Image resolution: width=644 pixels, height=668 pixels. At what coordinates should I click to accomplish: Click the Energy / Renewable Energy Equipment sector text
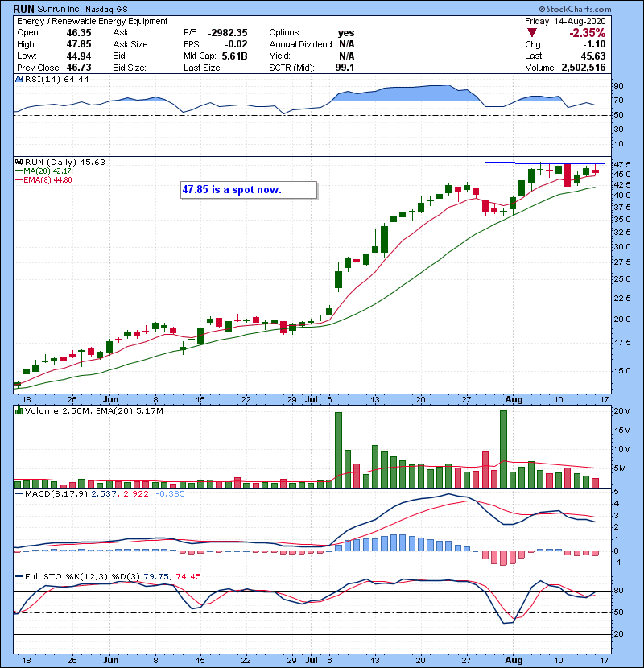(92, 21)
